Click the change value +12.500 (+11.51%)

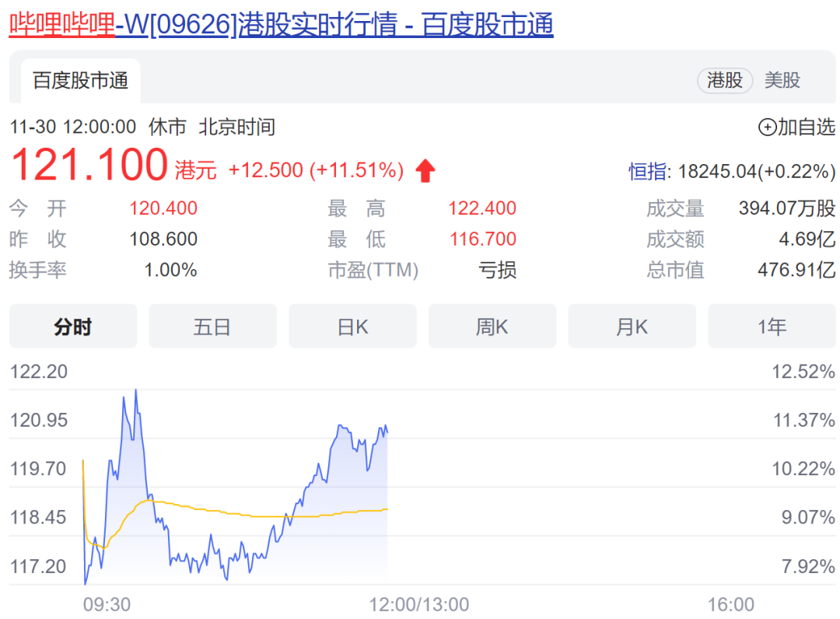point(316,170)
